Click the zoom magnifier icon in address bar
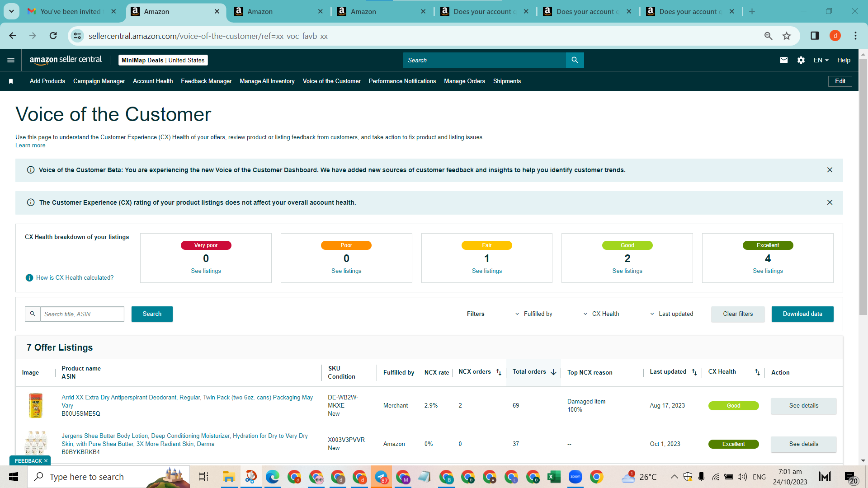 [x=768, y=36]
